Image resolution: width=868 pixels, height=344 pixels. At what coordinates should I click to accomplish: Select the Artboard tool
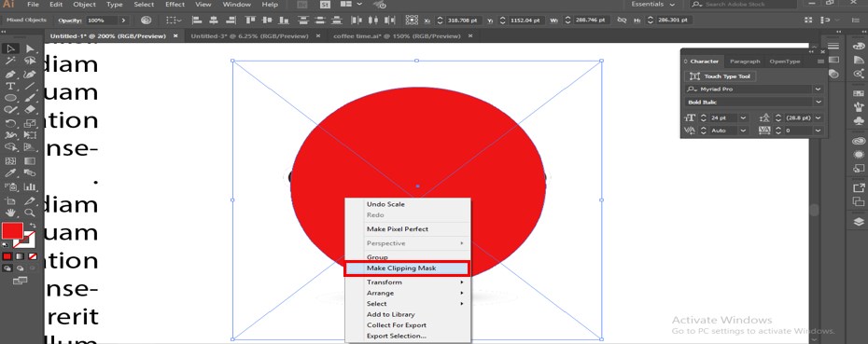point(10,200)
